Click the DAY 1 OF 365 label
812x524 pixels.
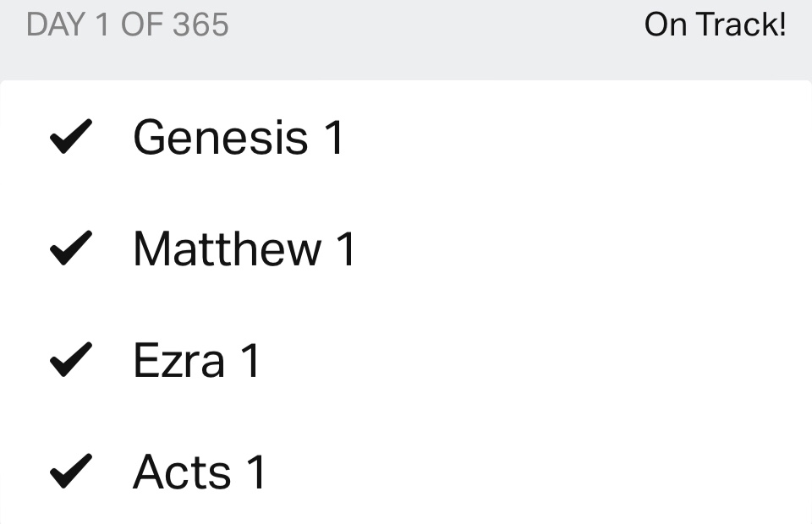pyautogui.click(x=128, y=25)
